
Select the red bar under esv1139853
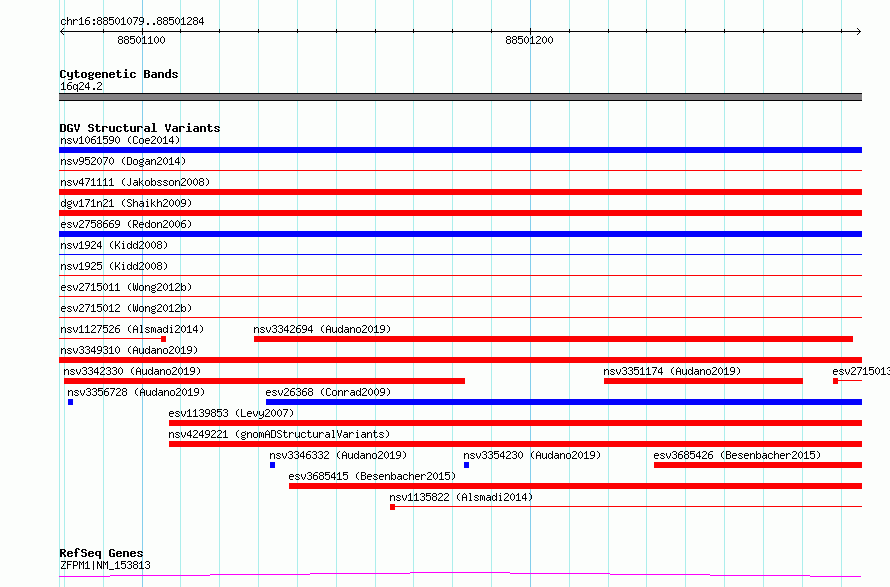click(x=515, y=424)
